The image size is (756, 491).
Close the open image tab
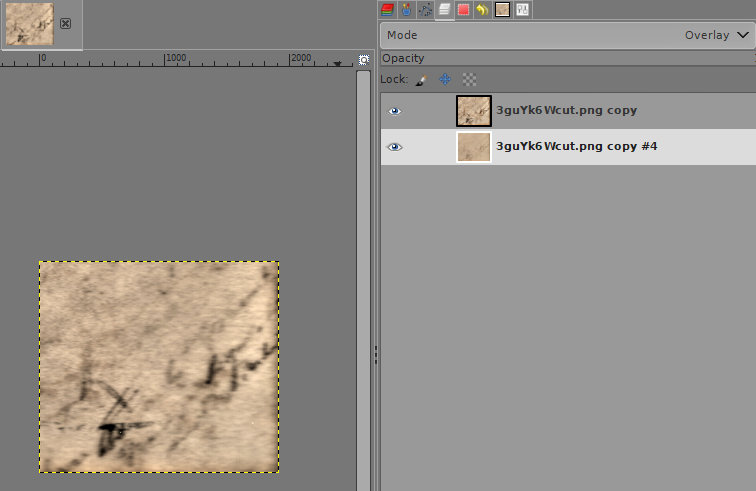(65, 23)
